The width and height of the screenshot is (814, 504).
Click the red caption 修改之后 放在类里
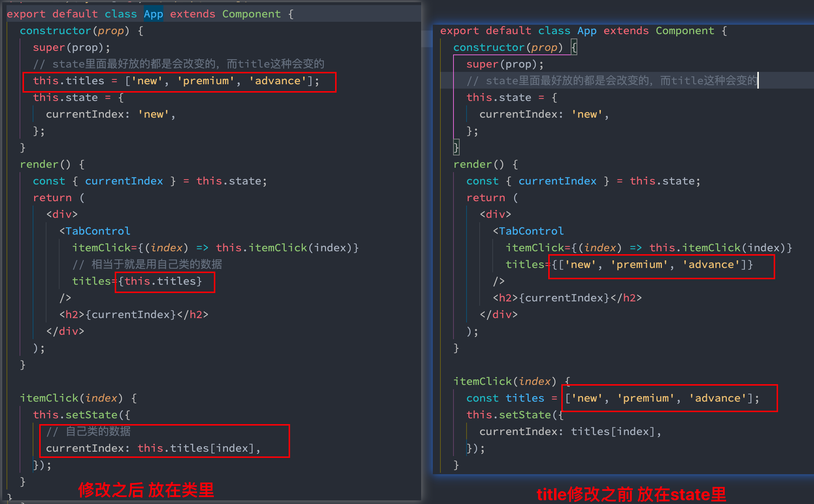tap(146, 490)
